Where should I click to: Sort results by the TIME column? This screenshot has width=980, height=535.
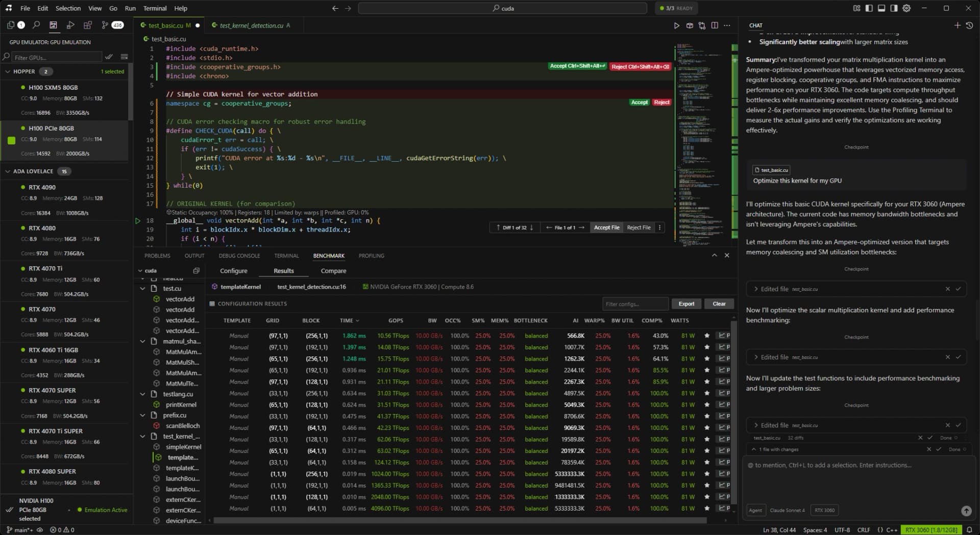pos(346,320)
